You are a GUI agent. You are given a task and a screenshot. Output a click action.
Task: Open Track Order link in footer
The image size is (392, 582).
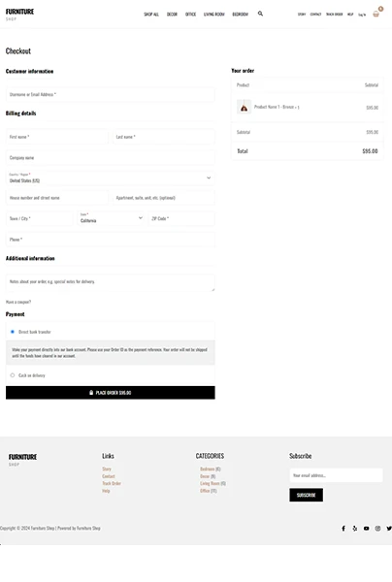(112, 483)
